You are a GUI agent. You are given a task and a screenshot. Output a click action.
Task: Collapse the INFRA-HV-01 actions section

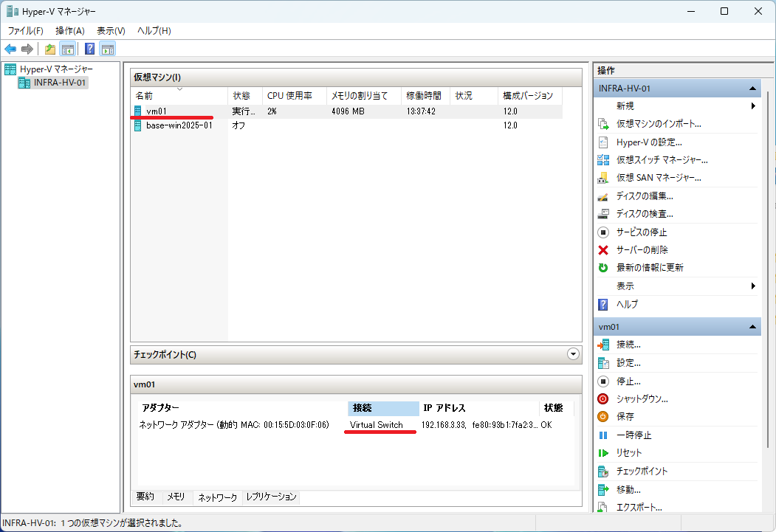[x=752, y=89]
